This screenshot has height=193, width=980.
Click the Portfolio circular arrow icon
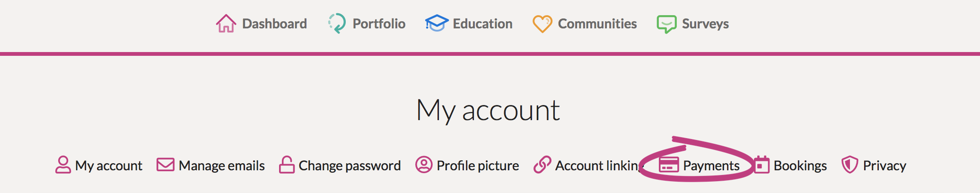click(x=337, y=23)
